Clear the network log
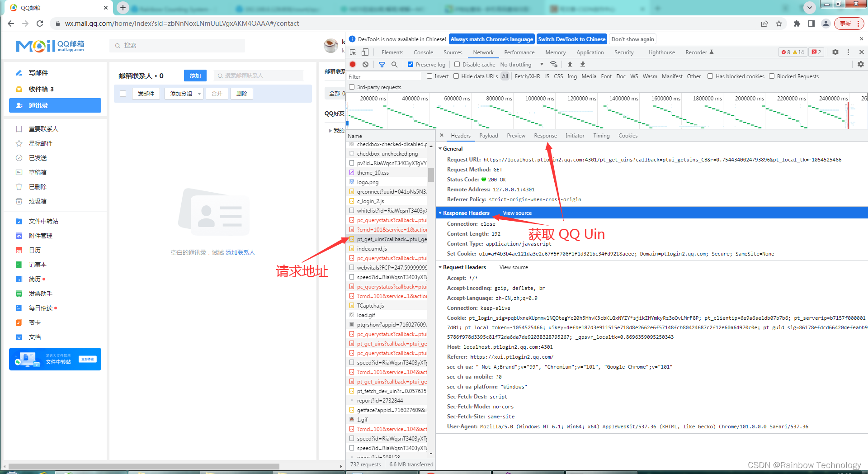The width and height of the screenshot is (868, 474). pos(365,64)
